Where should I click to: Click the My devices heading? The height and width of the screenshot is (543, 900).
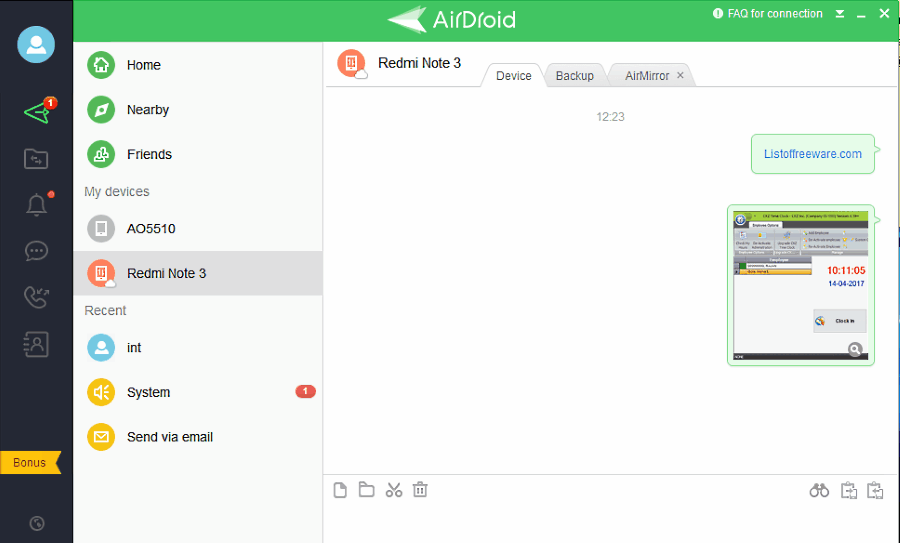click(x=117, y=192)
